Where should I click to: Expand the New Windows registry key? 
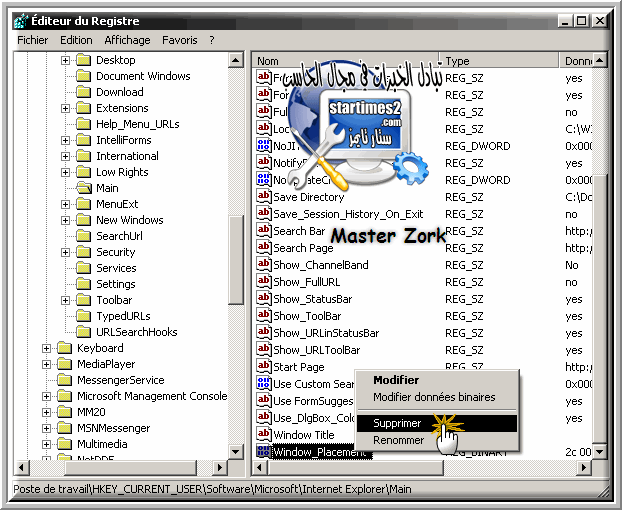65,220
